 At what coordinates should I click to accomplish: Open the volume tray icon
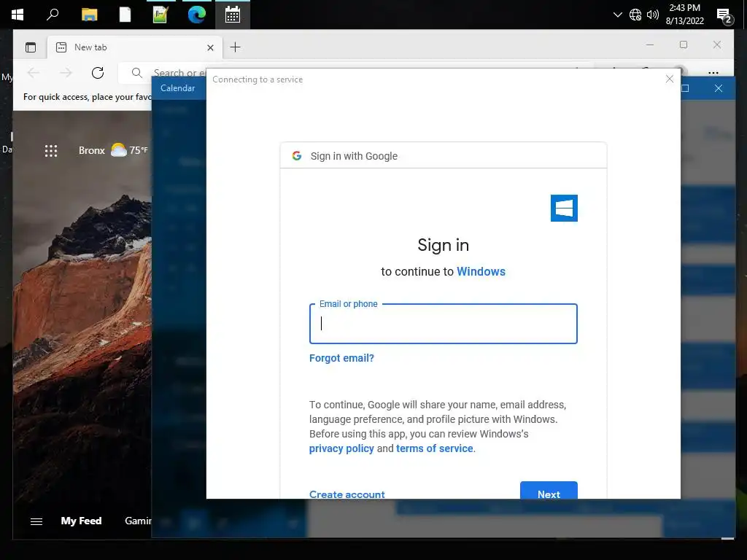point(653,15)
